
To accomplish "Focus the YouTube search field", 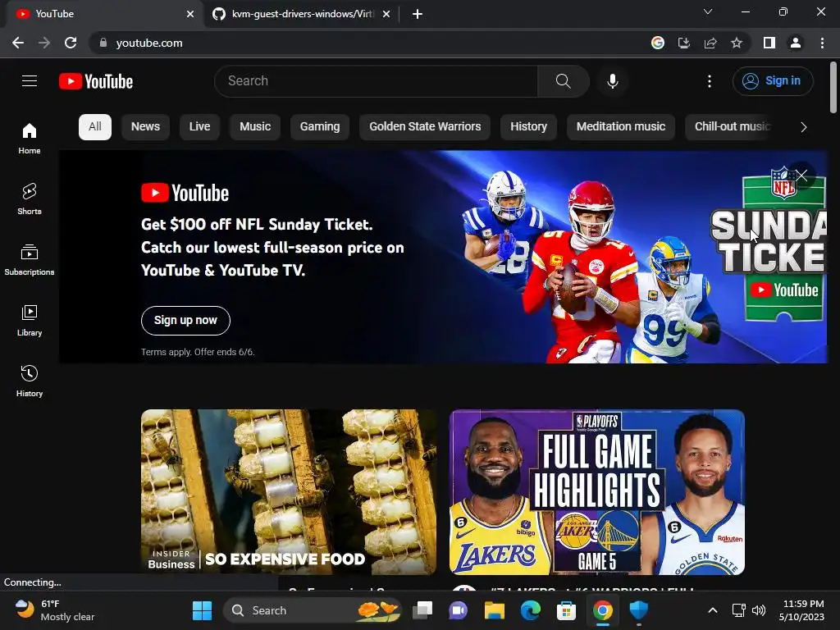I will pyautogui.click(x=376, y=81).
